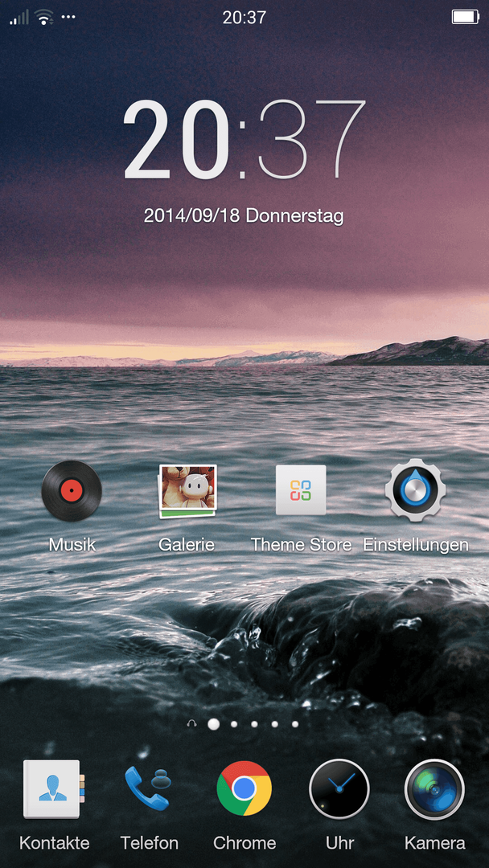Open the Kontakte address book
The width and height of the screenshot is (489, 868).
point(54,789)
